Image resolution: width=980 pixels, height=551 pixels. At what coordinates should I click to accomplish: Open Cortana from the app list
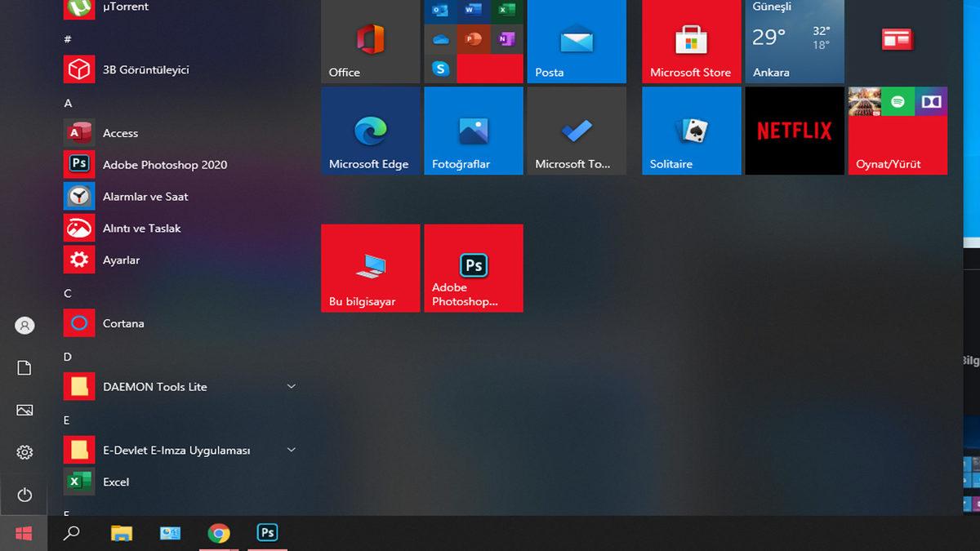pyautogui.click(x=124, y=323)
